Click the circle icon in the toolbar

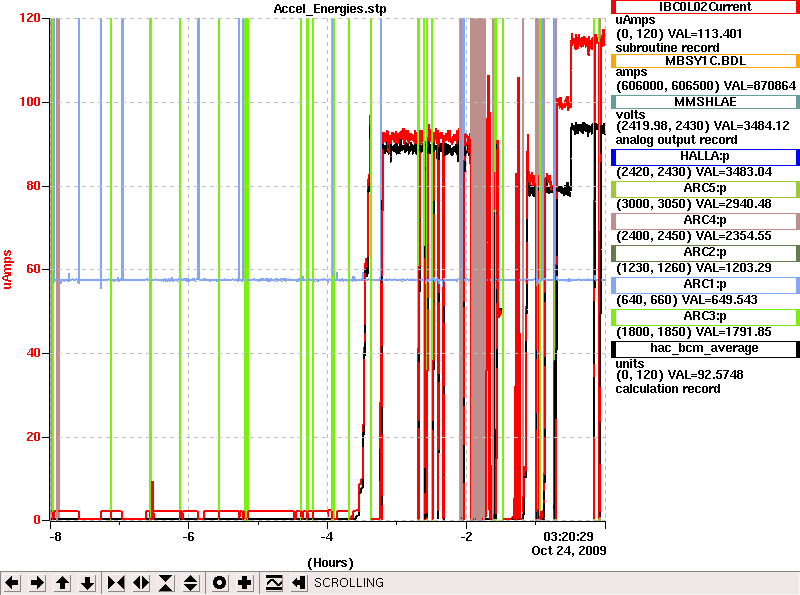tap(219, 583)
